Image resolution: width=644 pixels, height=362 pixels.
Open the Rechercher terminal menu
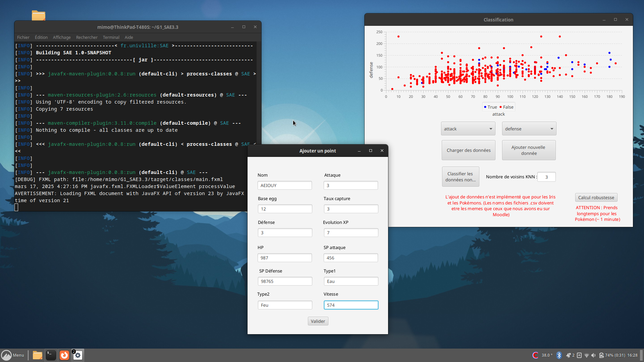(x=87, y=38)
